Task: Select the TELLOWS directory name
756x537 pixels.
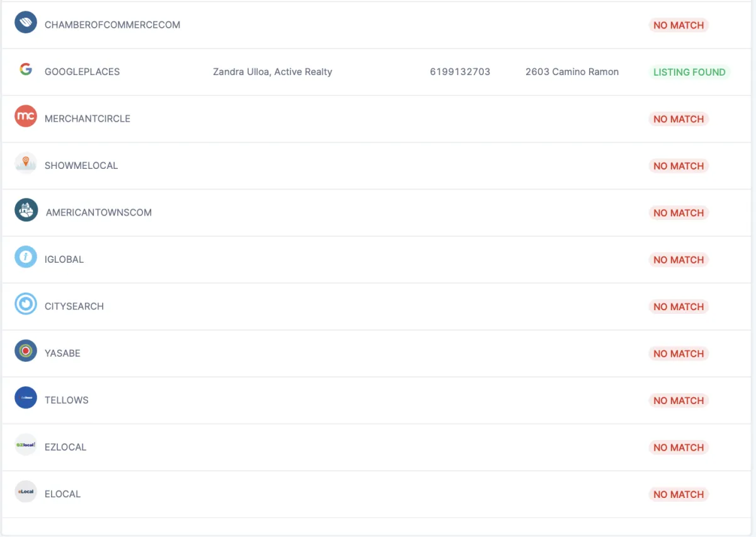Action: pyautogui.click(x=67, y=400)
